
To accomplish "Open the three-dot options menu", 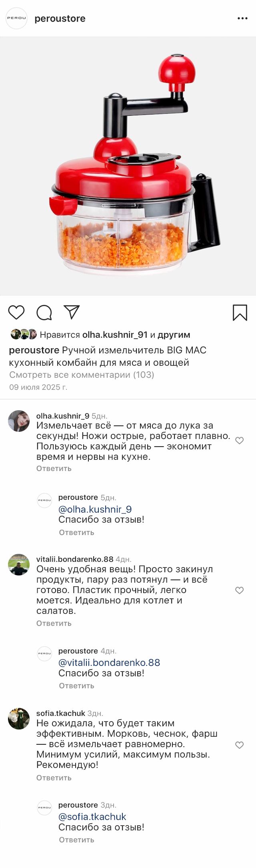I will (x=242, y=18).
